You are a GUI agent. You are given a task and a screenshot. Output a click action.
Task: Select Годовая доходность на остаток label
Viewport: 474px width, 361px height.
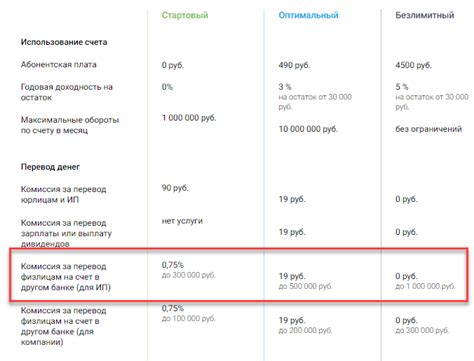coord(67,92)
